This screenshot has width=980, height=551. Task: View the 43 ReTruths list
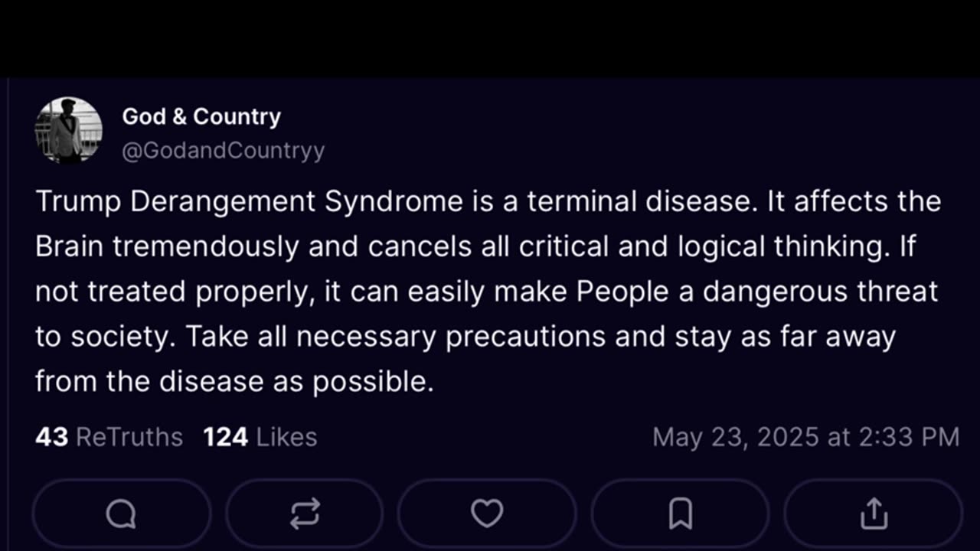(x=109, y=437)
